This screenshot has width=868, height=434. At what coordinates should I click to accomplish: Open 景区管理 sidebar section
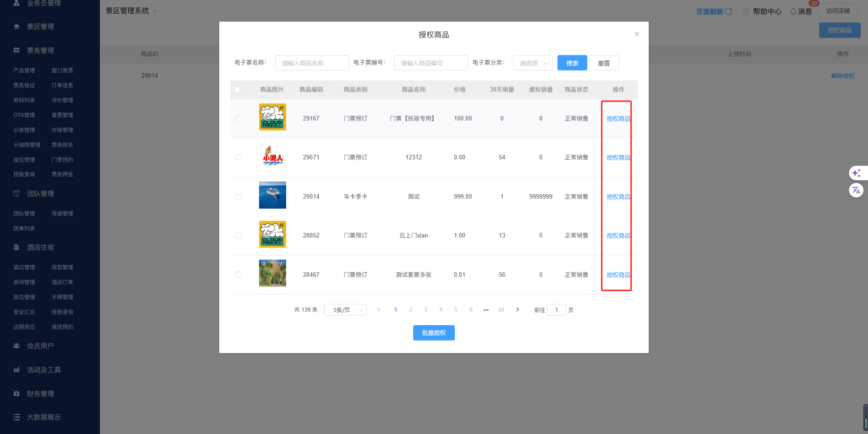(40, 27)
